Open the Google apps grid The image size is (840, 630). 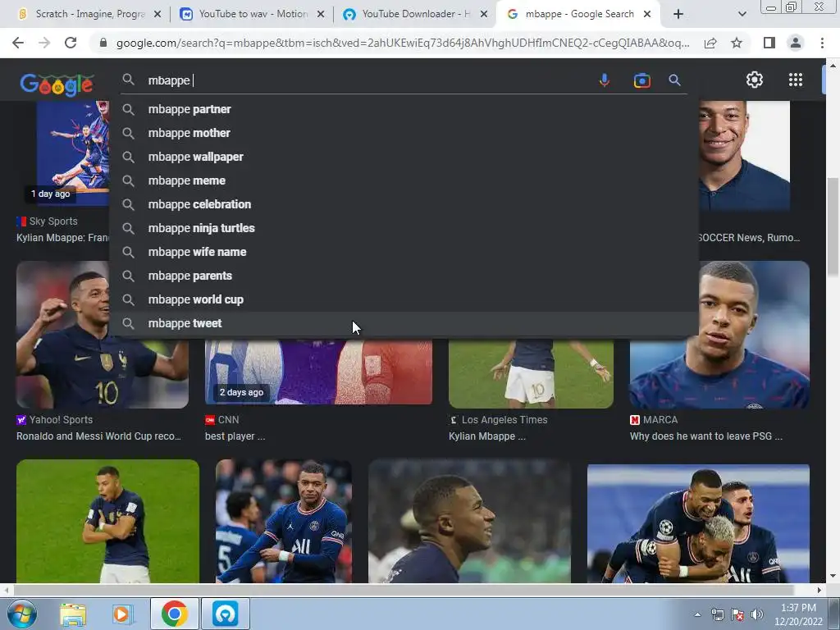coord(796,80)
